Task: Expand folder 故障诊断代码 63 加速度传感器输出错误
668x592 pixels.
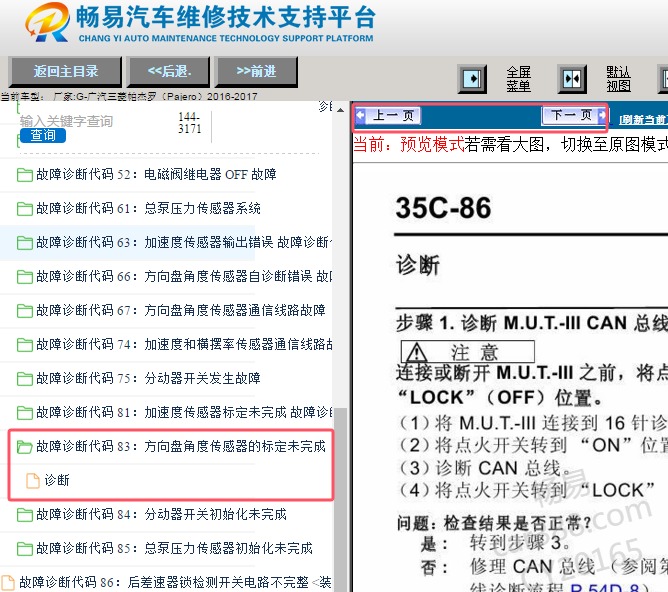Action: [175, 242]
